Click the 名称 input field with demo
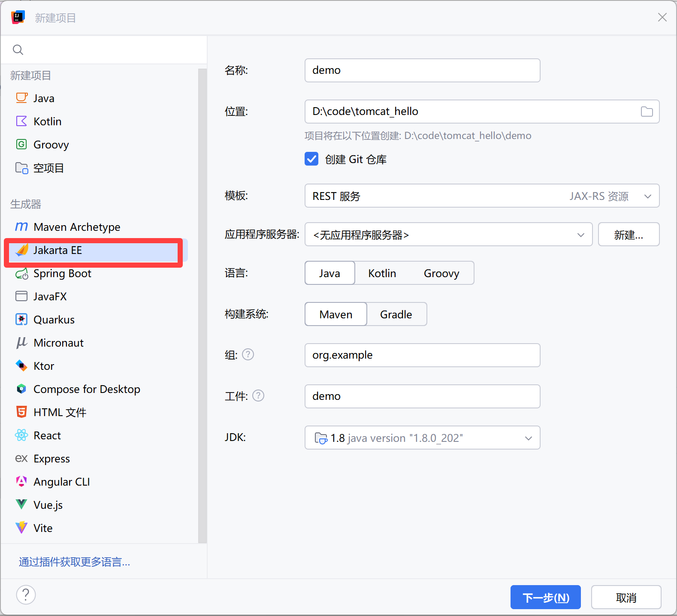This screenshot has width=677, height=616. click(422, 70)
